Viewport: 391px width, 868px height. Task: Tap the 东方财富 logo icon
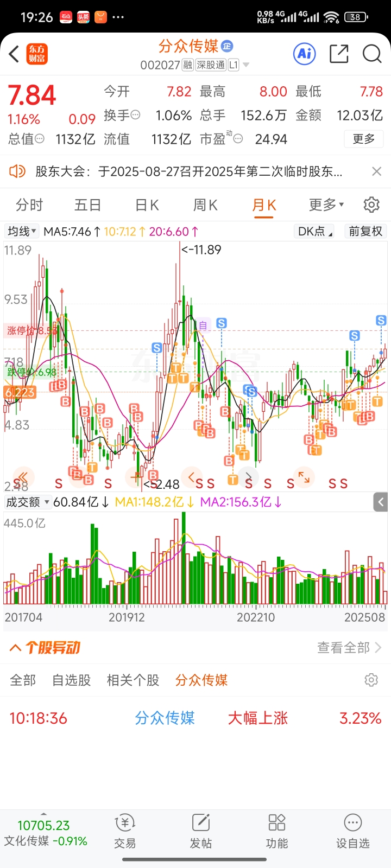tap(37, 54)
